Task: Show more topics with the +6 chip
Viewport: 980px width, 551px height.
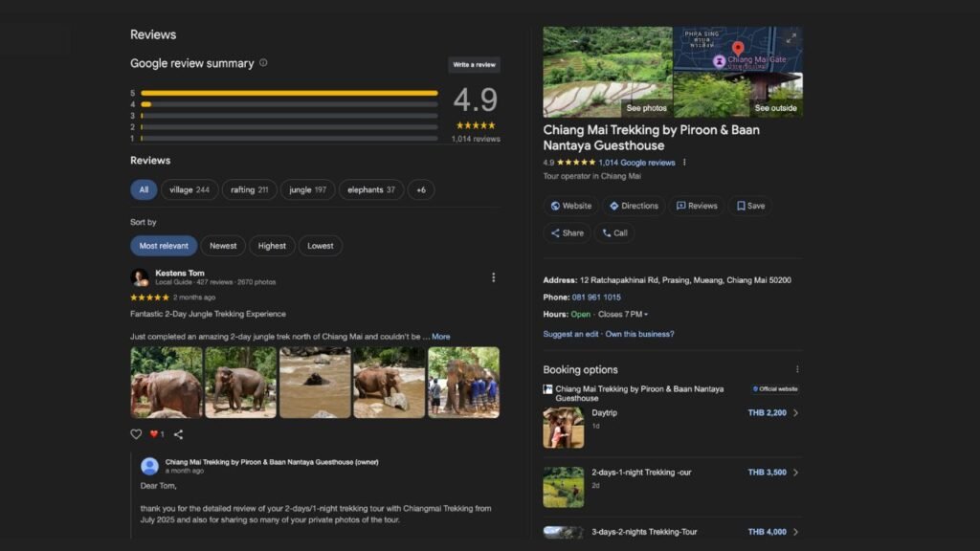Action: (421, 189)
